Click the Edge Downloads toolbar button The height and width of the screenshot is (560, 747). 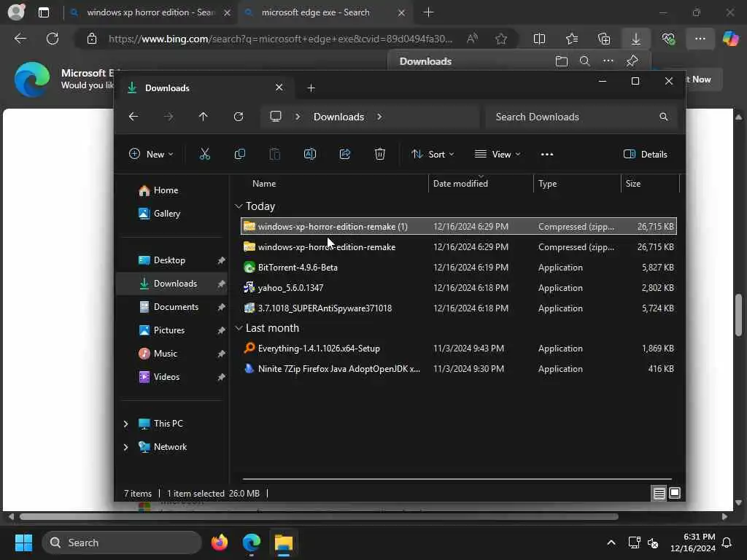pyautogui.click(x=636, y=39)
